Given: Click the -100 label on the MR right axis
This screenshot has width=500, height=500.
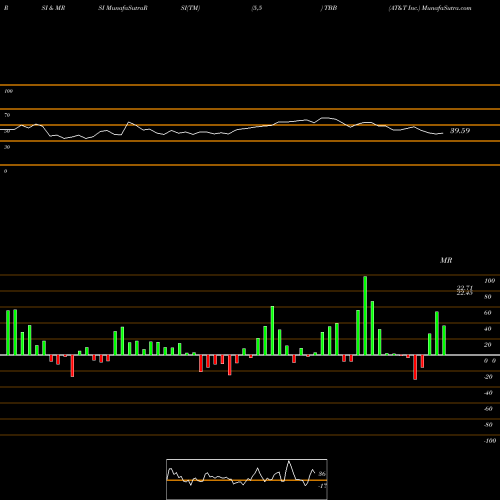Looking at the screenshot, I should click(490, 441).
